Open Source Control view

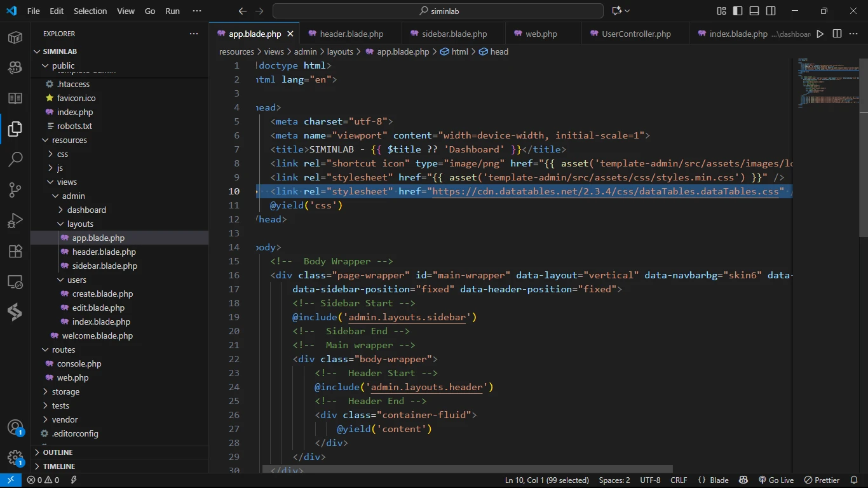point(15,189)
